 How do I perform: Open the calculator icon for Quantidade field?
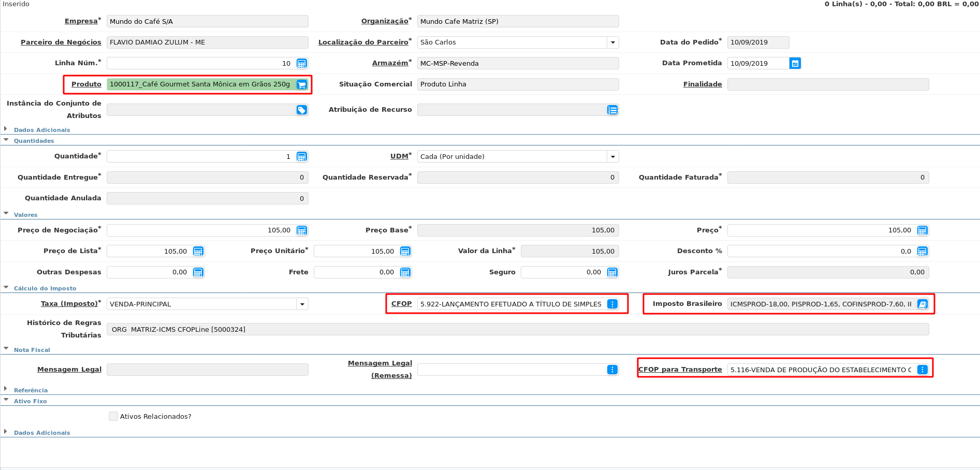[302, 156]
